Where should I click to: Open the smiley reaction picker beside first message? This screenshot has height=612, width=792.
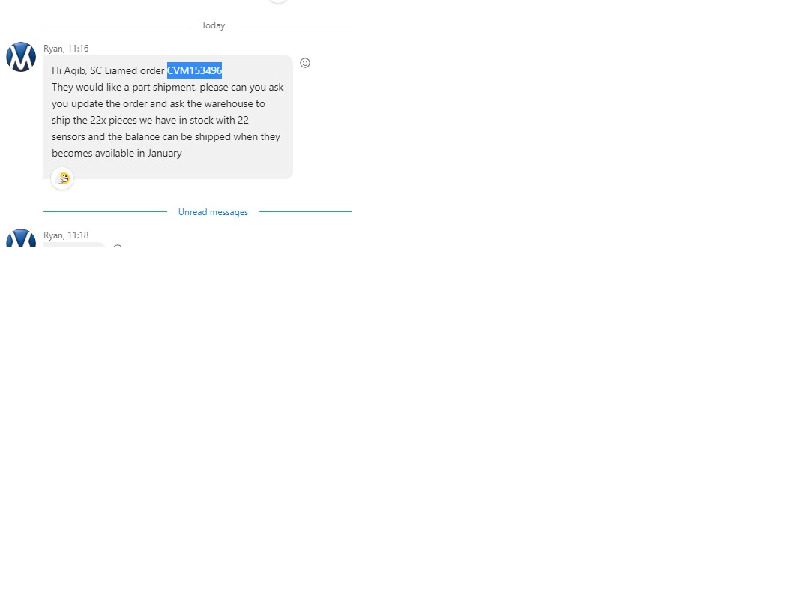305,63
